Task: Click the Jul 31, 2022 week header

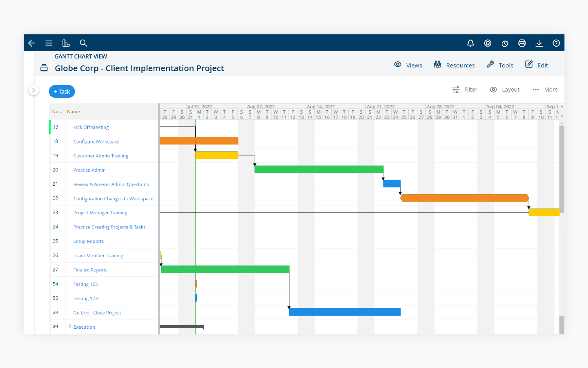Action: click(200, 107)
